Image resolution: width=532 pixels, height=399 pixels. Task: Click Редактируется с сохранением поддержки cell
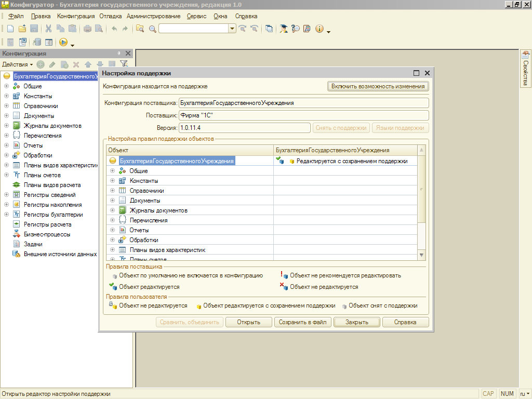coord(345,161)
